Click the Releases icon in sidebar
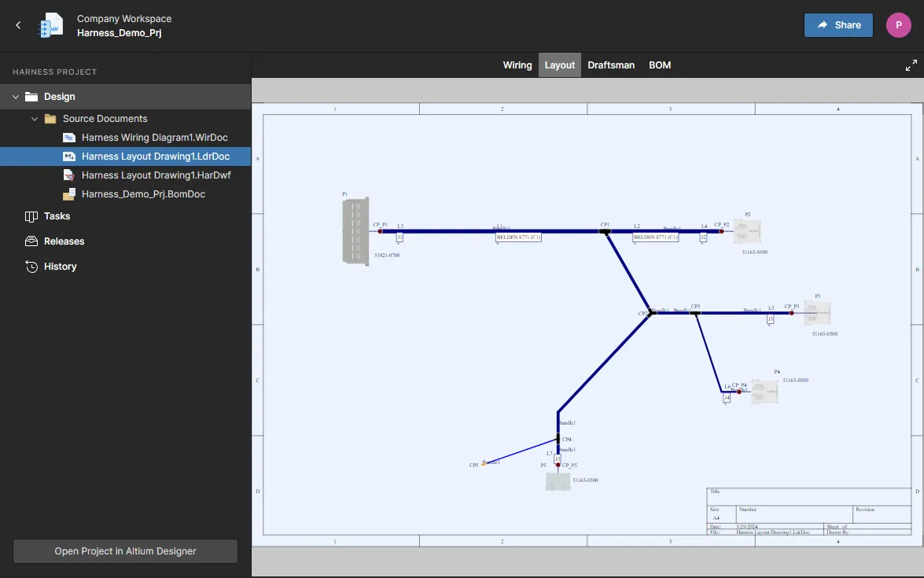The image size is (924, 578). tap(31, 241)
